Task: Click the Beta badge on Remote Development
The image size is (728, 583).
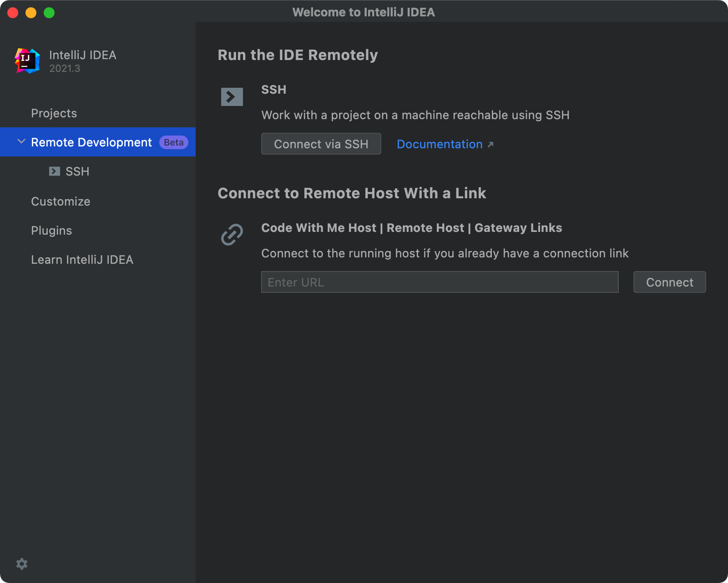Action: (x=173, y=142)
